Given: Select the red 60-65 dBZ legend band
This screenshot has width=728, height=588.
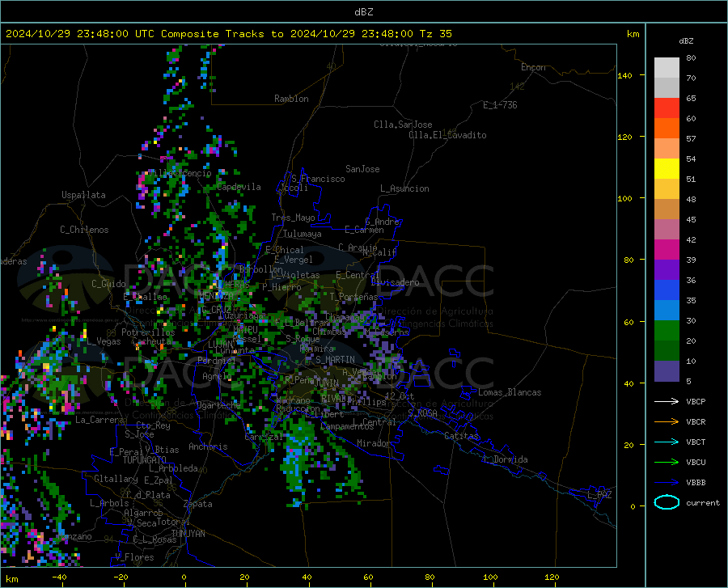Looking at the screenshot, I should pyautogui.click(x=667, y=108).
